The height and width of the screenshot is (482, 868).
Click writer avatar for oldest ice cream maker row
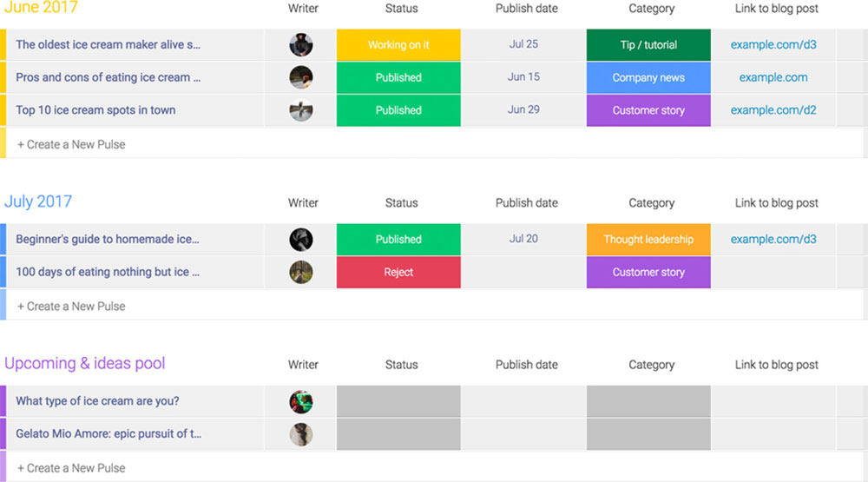coord(301,45)
